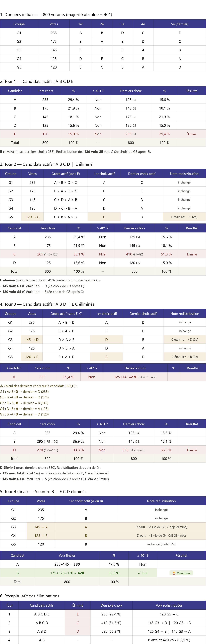Select the '1er choix actif (A ou B)' header
206x644 pixels.
tap(86, 501)
